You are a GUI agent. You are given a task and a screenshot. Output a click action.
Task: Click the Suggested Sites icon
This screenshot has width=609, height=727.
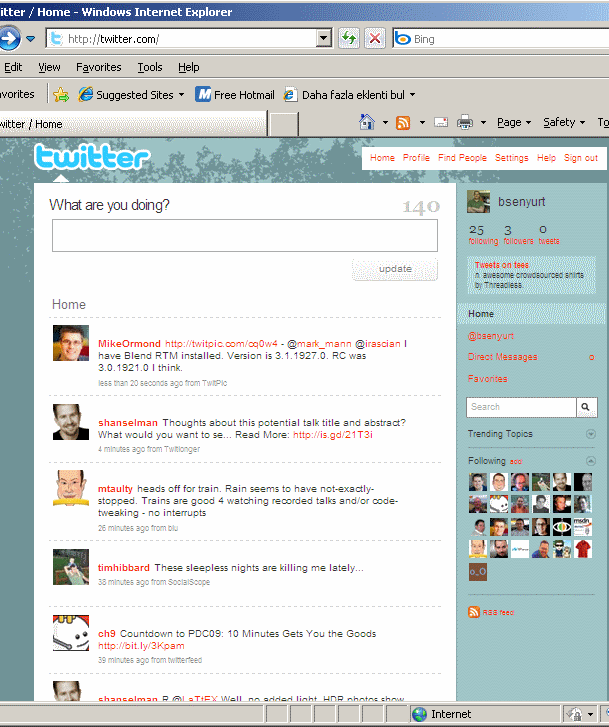point(85,95)
